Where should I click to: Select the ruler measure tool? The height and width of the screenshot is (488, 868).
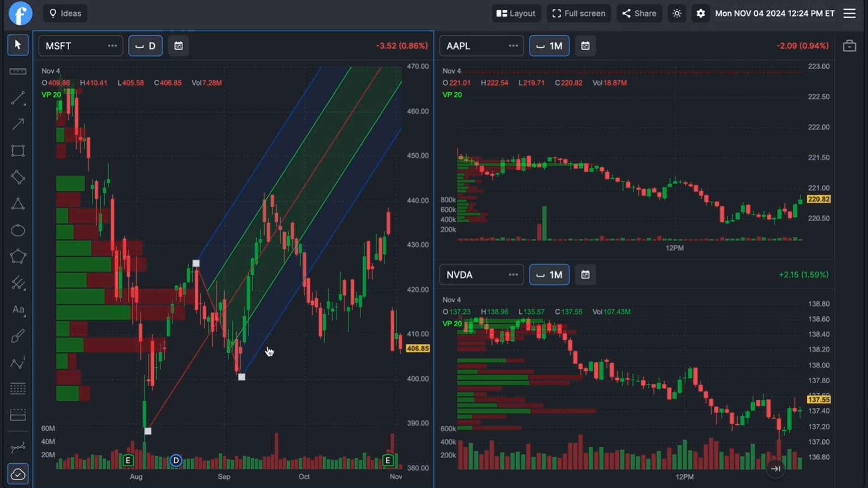pos(18,71)
